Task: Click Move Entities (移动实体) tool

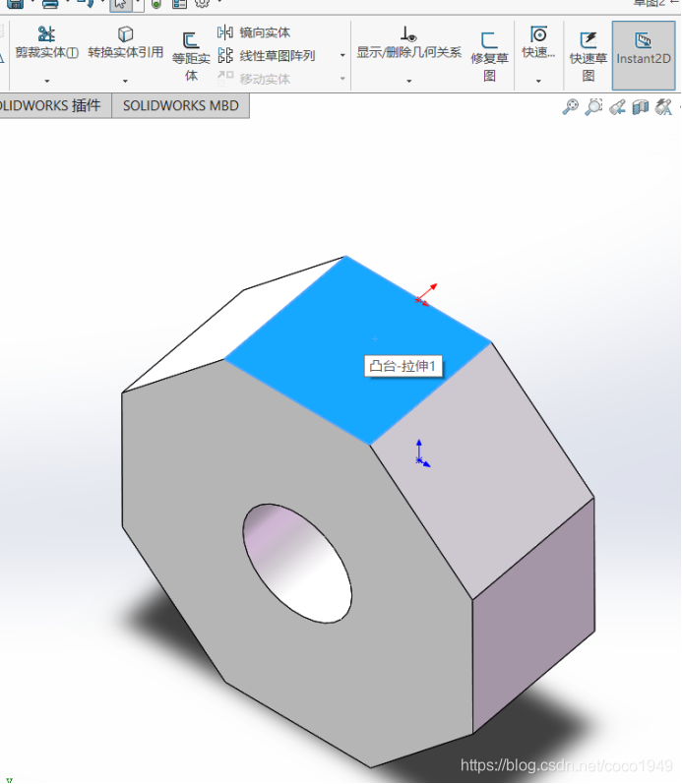Action: 254,79
